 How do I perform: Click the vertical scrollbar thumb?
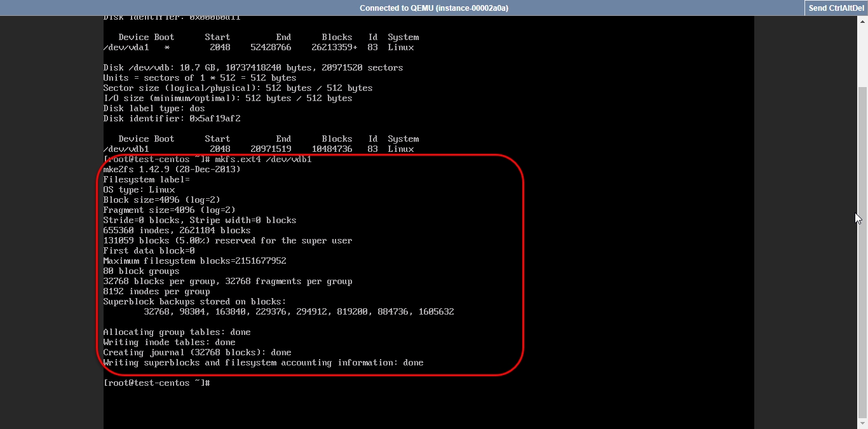[x=862, y=254]
